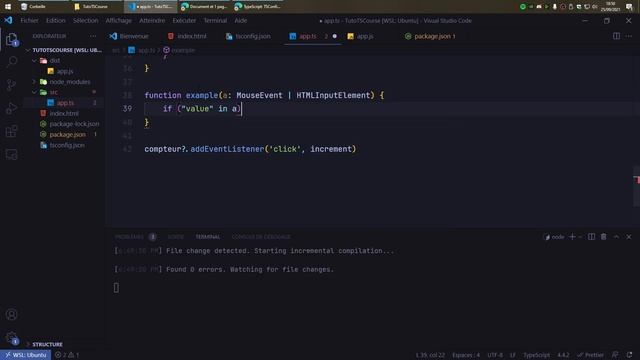
Task: Collapse the dist folder
Action: pyautogui.click(x=34, y=60)
